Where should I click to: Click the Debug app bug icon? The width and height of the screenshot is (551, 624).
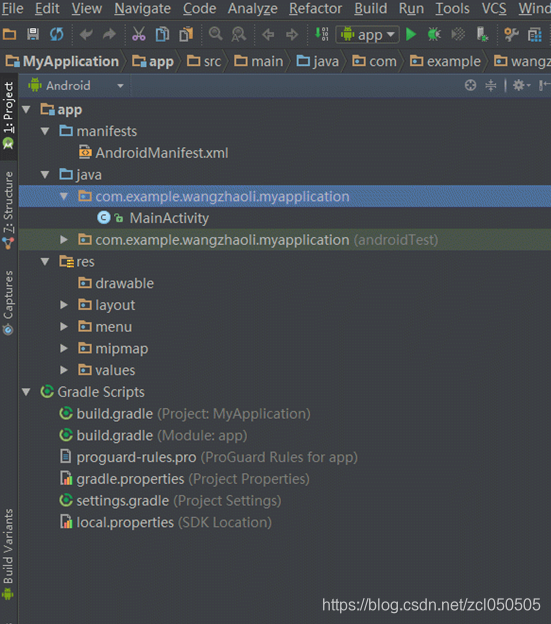tap(434, 35)
